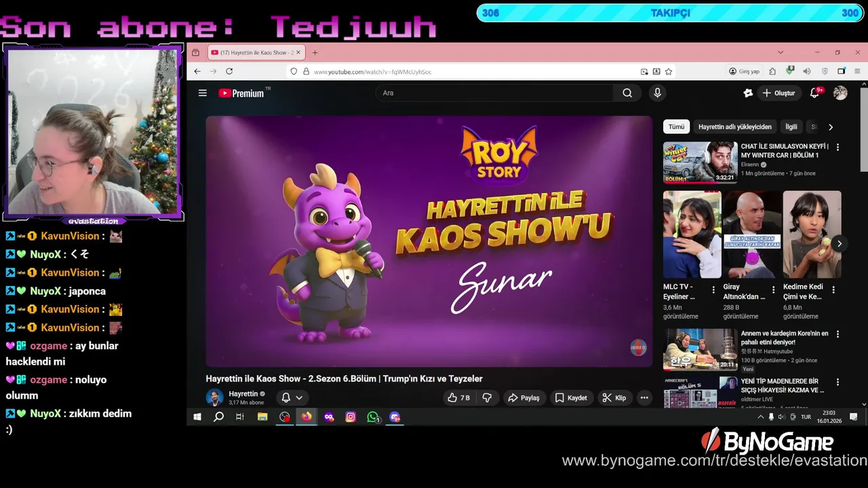The height and width of the screenshot is (488, 868).
Task: Close the Hayrettin ile Kaos Show tab
Action: pyautogui.click(x=298, y=52)
